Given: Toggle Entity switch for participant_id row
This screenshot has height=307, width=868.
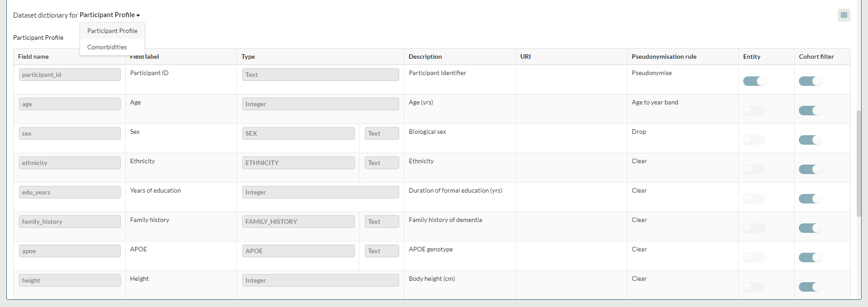Looking at the screenshot, I should [x=754, y=81].
